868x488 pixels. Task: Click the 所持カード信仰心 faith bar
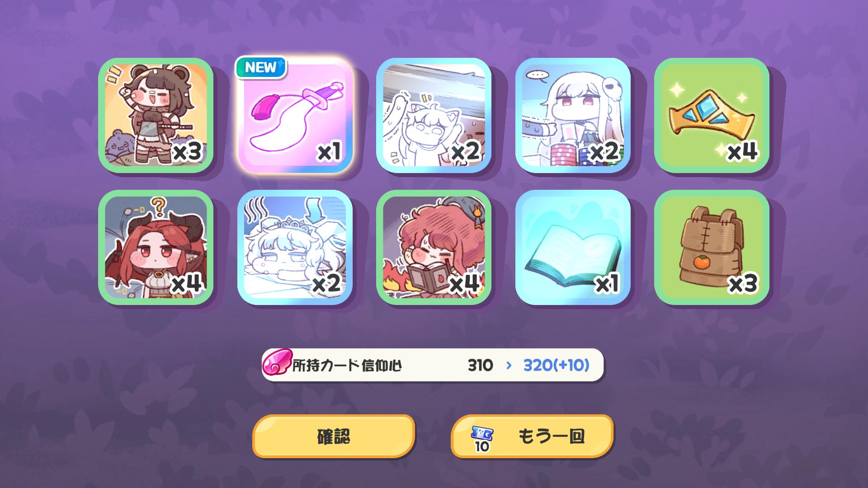tap(433, 365)
